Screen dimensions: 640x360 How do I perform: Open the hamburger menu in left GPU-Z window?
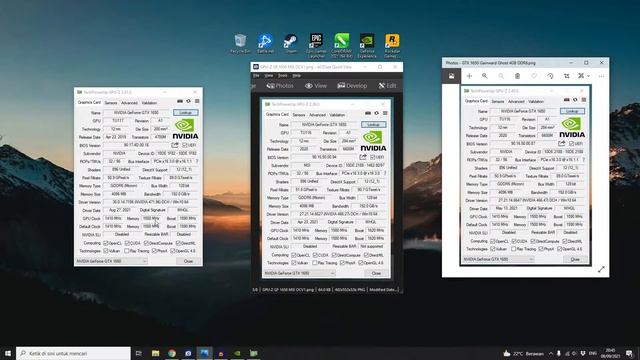tap(197, 101)
